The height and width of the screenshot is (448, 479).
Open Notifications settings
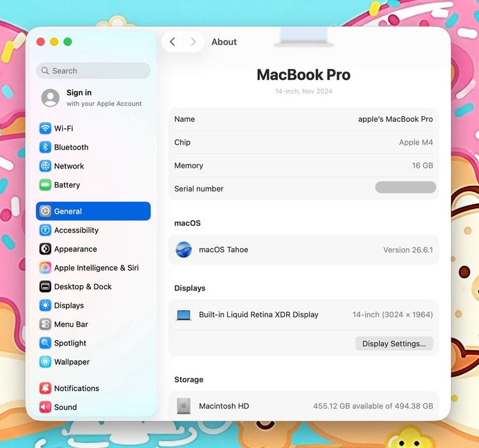[x=93, y=388]
